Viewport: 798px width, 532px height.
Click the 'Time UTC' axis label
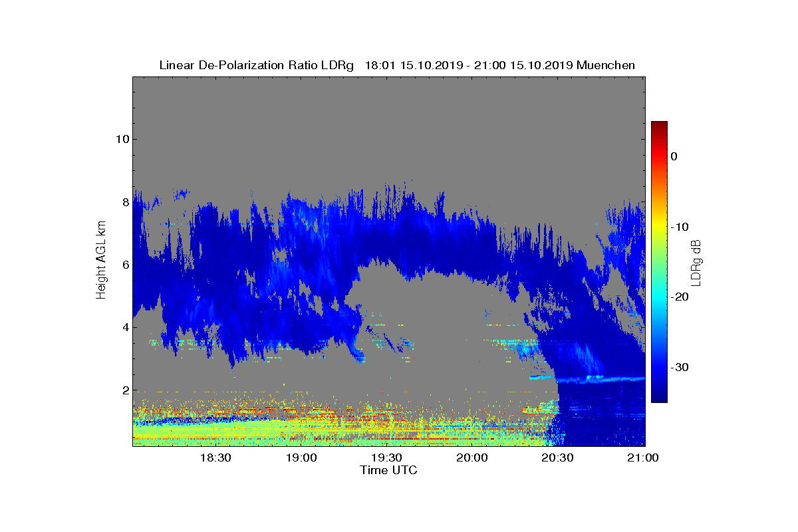point(389,470)
